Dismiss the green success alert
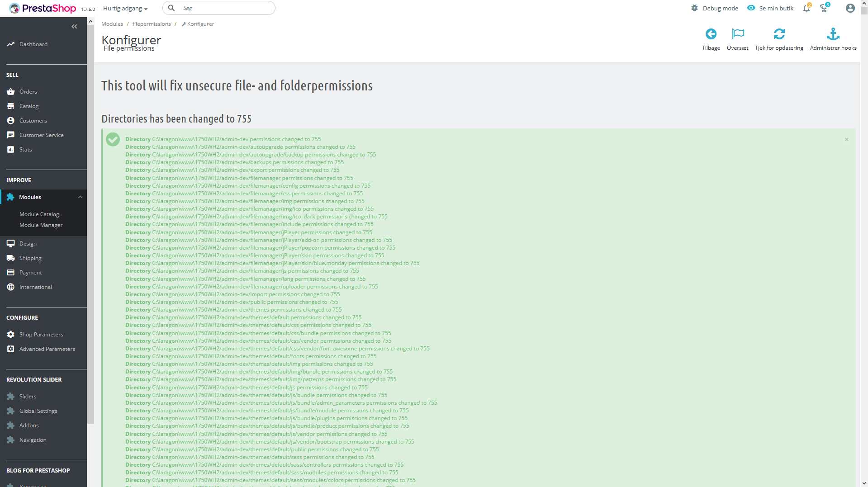This screenshot has height=487, width=868. coord(847,140)
